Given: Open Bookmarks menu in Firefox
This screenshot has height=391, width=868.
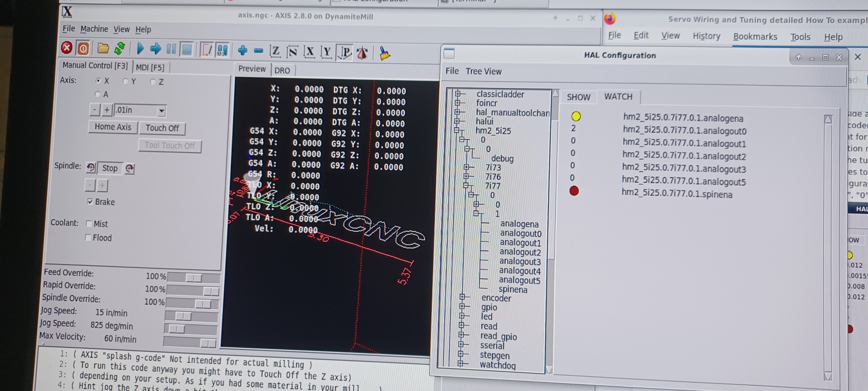Looking at the screenshot, I should [x=755, y=36].
